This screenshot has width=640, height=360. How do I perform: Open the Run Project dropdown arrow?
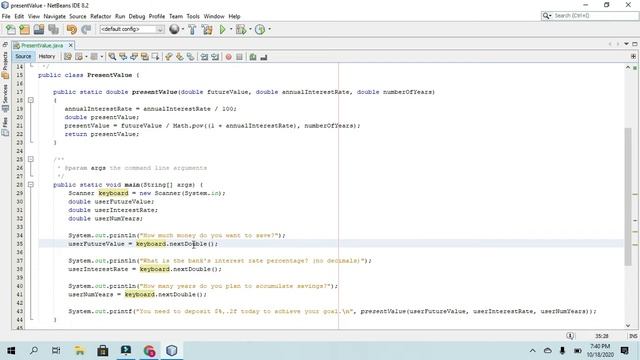click(x=231, y=29)
